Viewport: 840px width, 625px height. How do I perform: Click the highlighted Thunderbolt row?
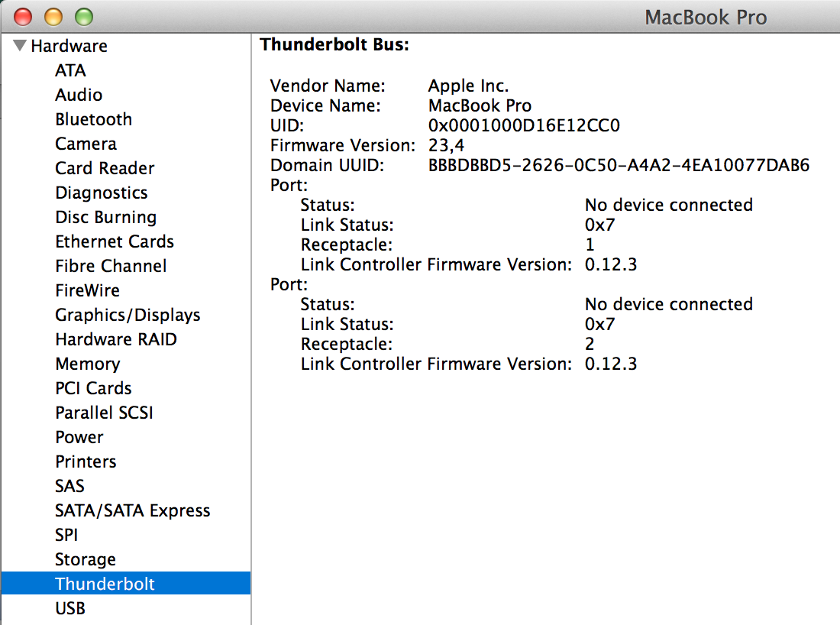coord(126,583)
